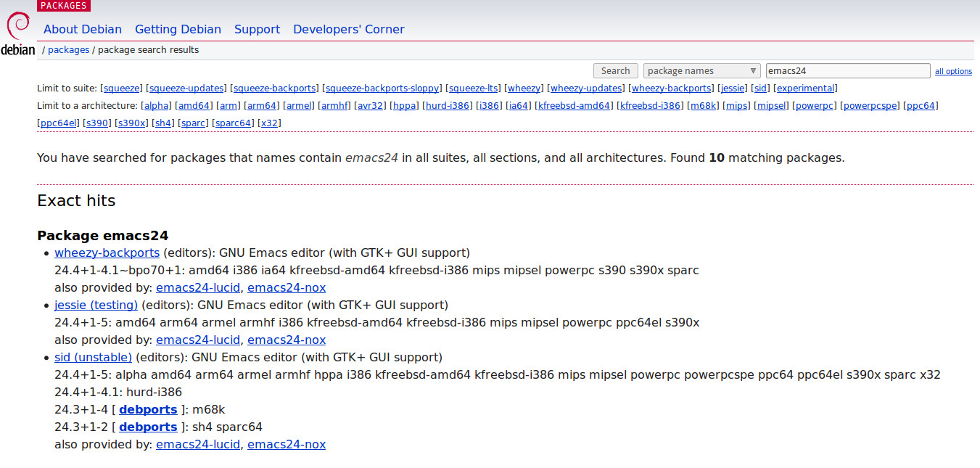
Task: Go to Support page
Action: click(x=257, y=30)
